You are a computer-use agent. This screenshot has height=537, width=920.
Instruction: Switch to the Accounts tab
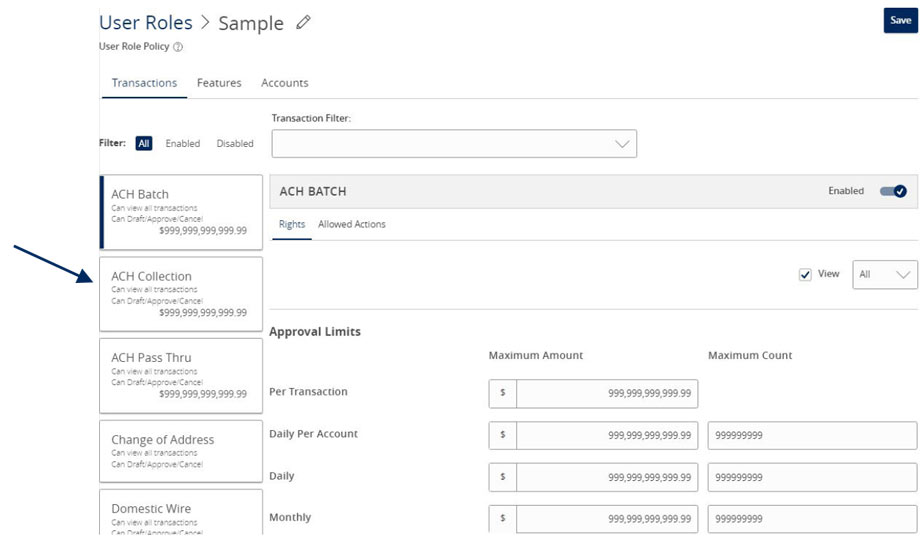(x=285, y=83)
